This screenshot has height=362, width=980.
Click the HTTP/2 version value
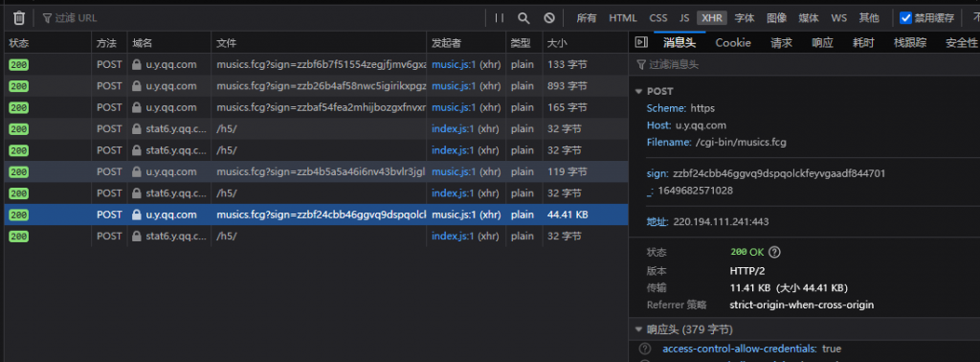click(x=747, y=271)
